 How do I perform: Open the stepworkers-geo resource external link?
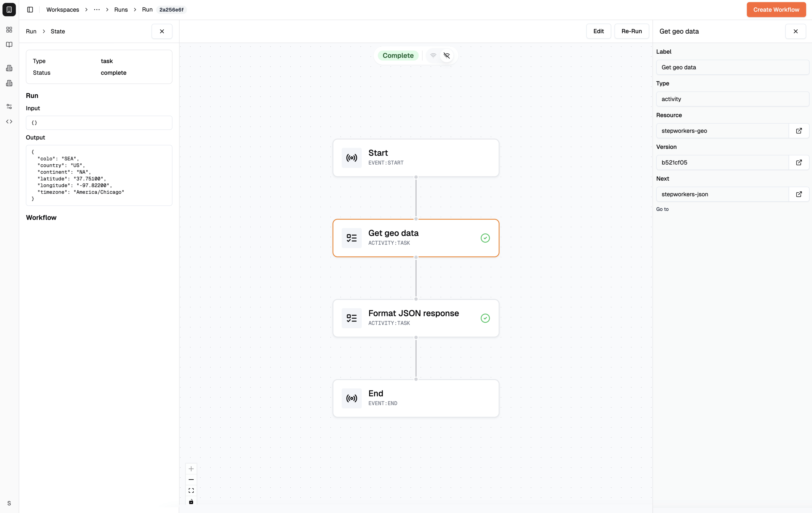click(x=798, y=131)
